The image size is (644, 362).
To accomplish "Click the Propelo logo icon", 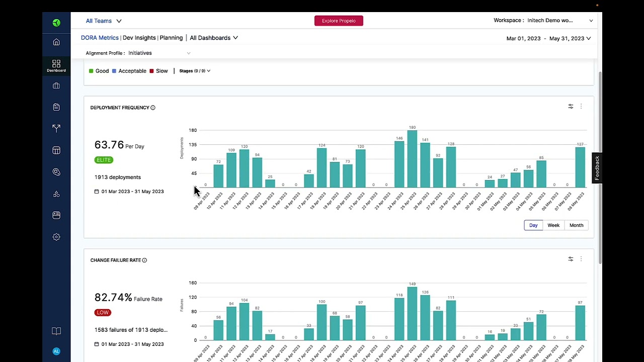I will [56, 23].
